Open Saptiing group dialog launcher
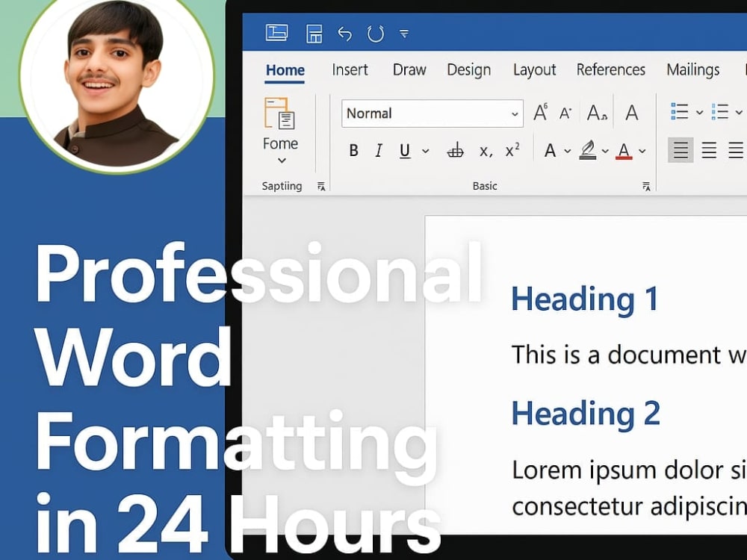This screenshot has width=747, height=560. 321,187
